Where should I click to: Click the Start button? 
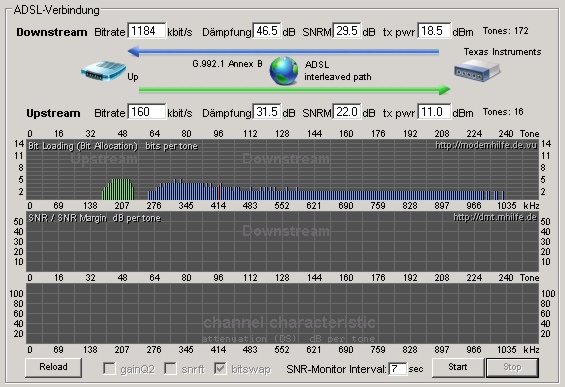tap(458, 367)
